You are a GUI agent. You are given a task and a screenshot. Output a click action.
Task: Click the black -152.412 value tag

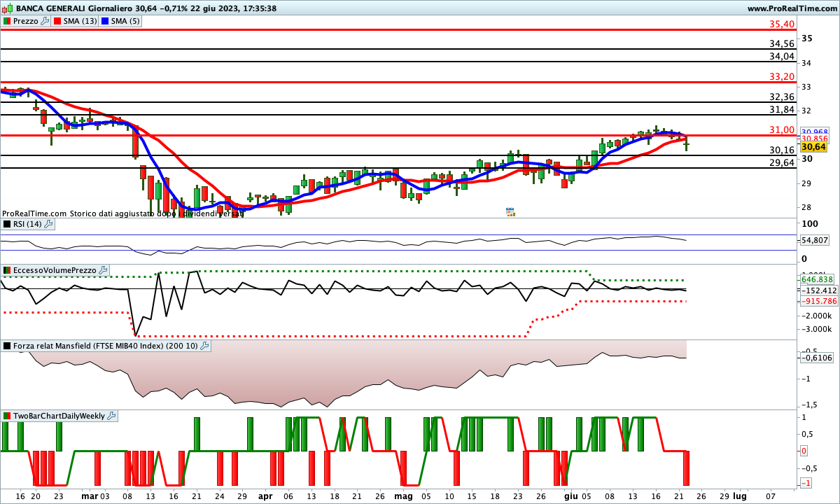(x=818, y=290)
